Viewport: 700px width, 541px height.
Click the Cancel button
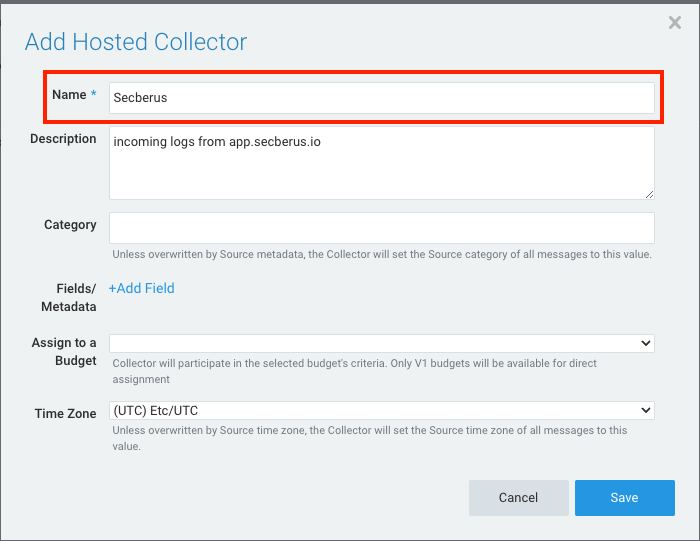(x=519, y=498)
